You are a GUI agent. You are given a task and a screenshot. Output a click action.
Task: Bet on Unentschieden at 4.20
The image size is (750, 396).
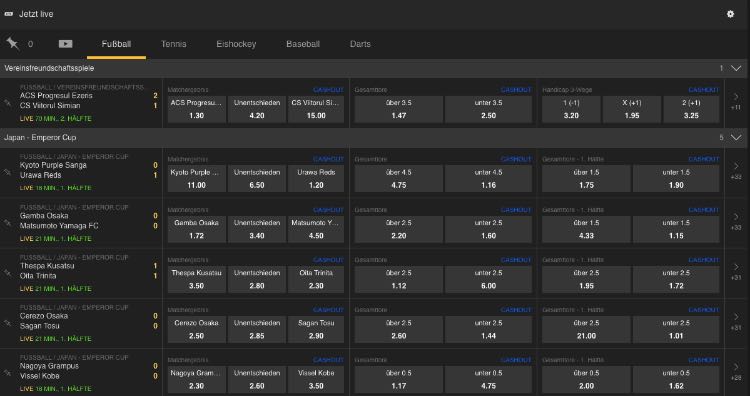click(x=256, y=109)
